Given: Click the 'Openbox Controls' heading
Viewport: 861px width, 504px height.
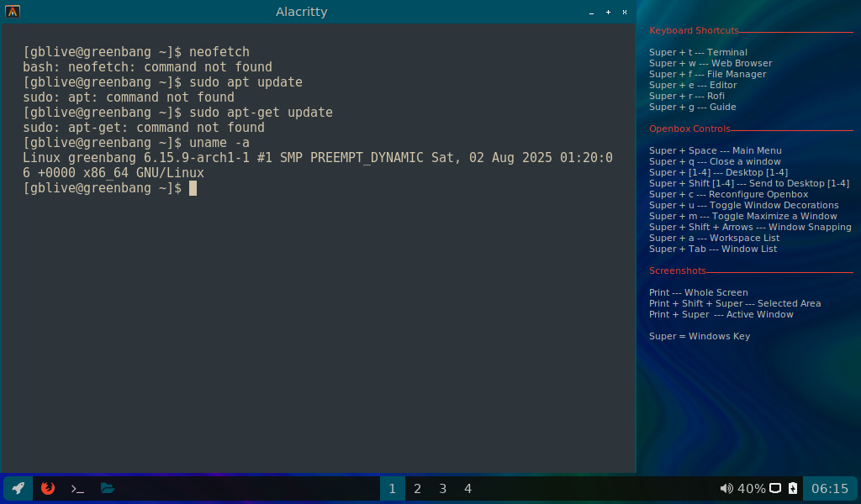Looking at the screenshot, I should [x=689, y=129].
